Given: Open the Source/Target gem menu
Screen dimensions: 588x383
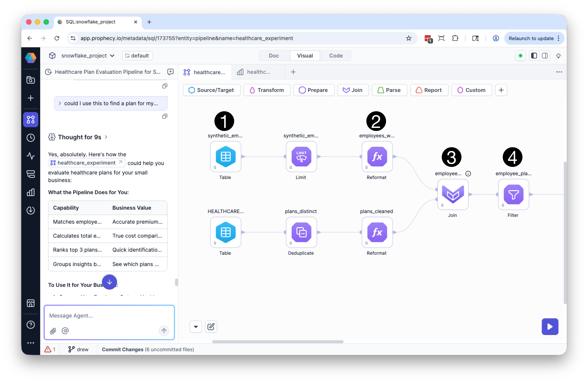Looking at the screenshot, I should point(211,90).
